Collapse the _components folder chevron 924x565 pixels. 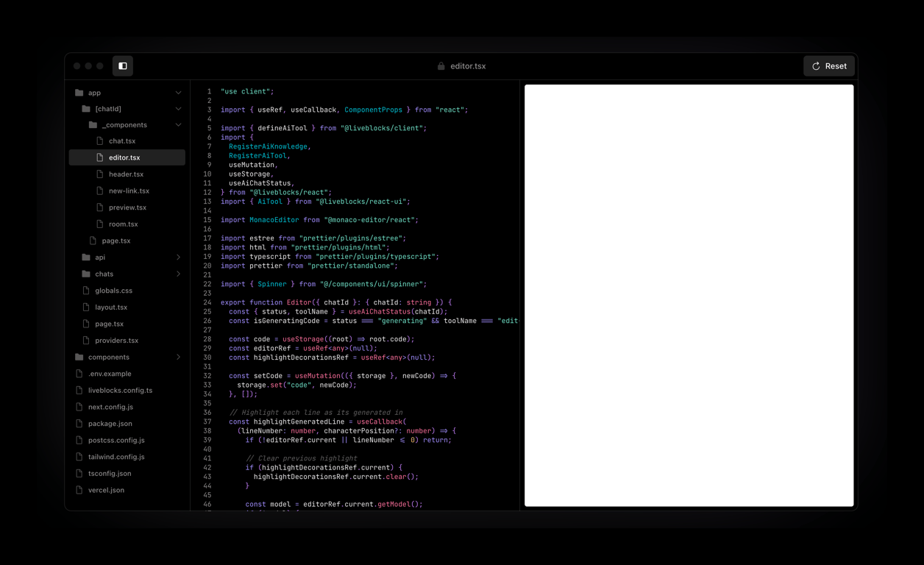coord(178,125)
